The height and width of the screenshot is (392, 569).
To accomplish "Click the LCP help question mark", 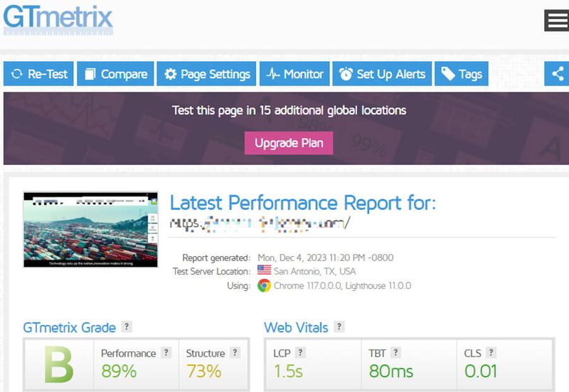I will point(300,352).
